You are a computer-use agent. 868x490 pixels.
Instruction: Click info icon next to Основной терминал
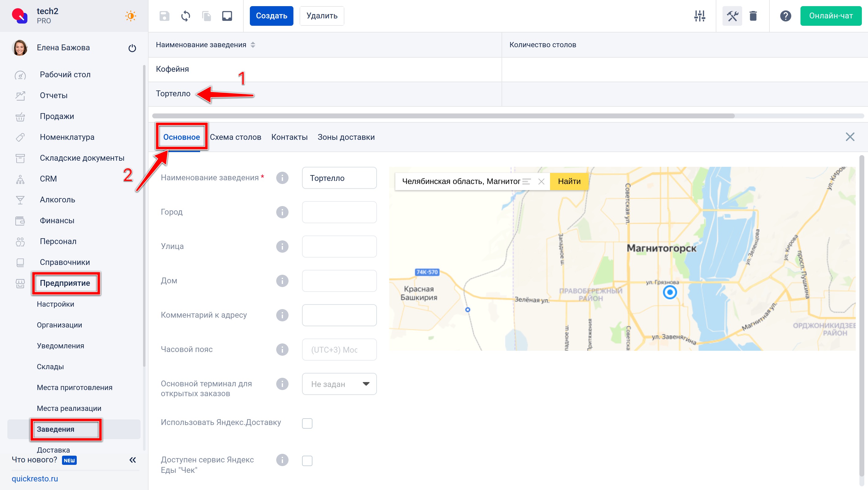(x=282, y=384)
